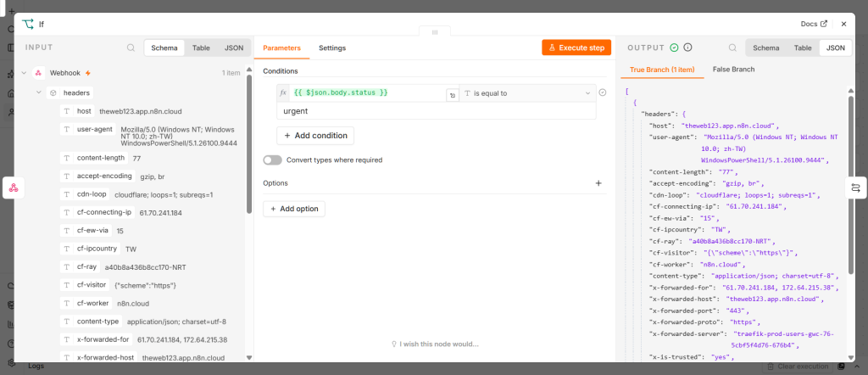Toggle Convert types where required
This screenshot has width=868, height=375.
[x=272, y=160]
